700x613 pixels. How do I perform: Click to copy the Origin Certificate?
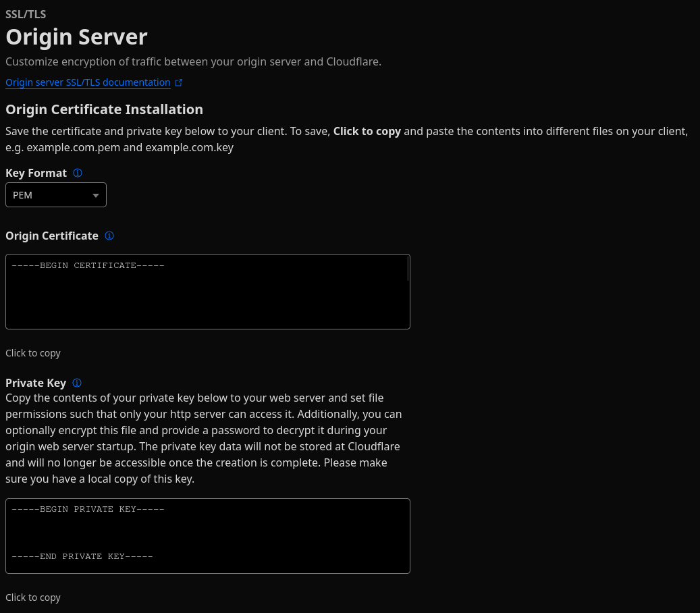point(33,353)
